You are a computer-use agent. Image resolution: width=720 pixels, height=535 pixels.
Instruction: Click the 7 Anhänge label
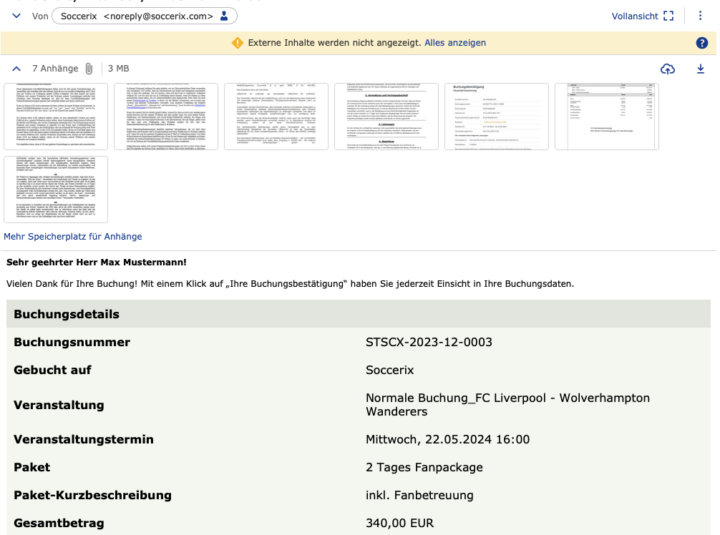point(55,68)
